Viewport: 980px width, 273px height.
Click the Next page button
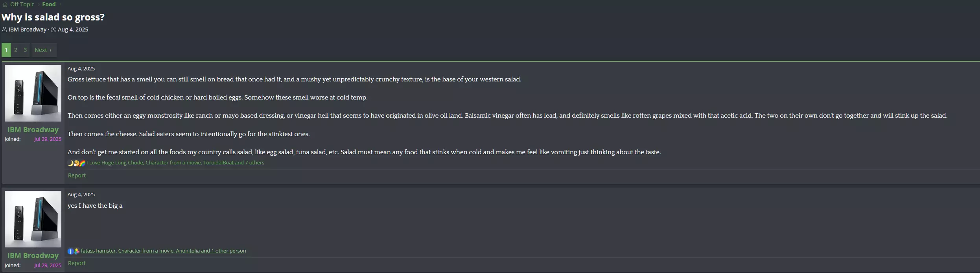click(x=43, y=50)
